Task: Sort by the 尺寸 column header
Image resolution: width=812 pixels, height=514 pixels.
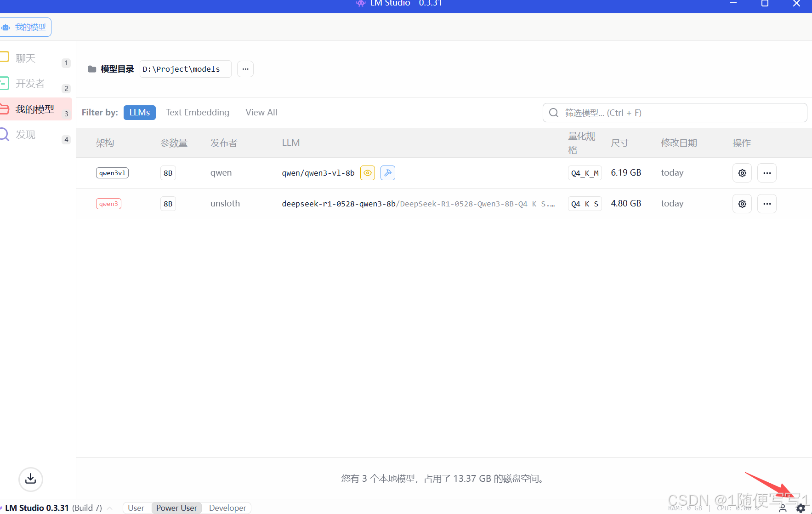Action: coord(620,143)
